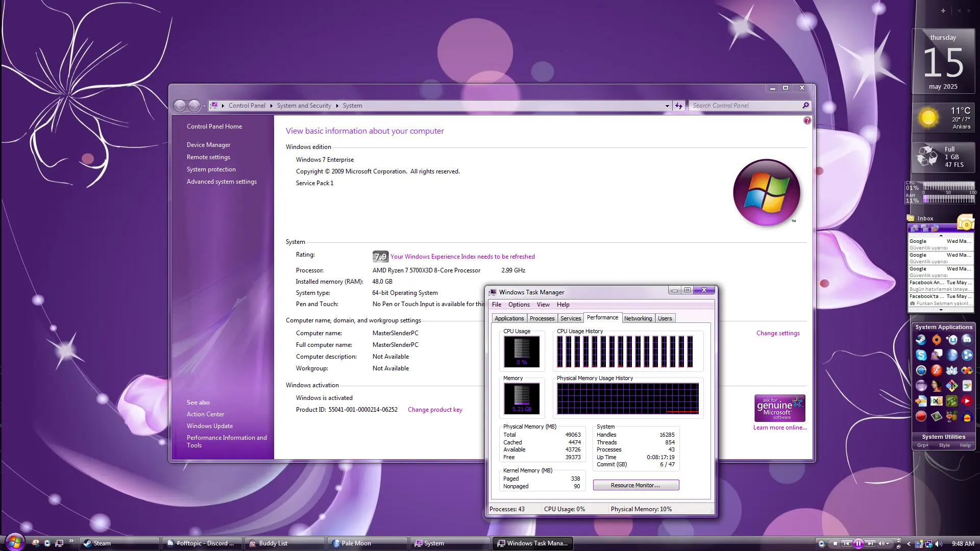Open Discord icon in System Applications dock
Screen dimensions: 980x551
[967, 340]
